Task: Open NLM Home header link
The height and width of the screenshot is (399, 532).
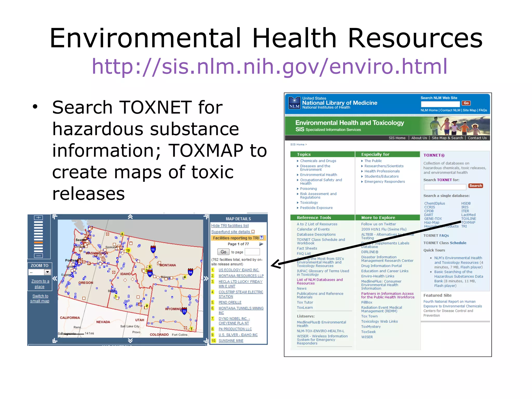Action: 429,110
